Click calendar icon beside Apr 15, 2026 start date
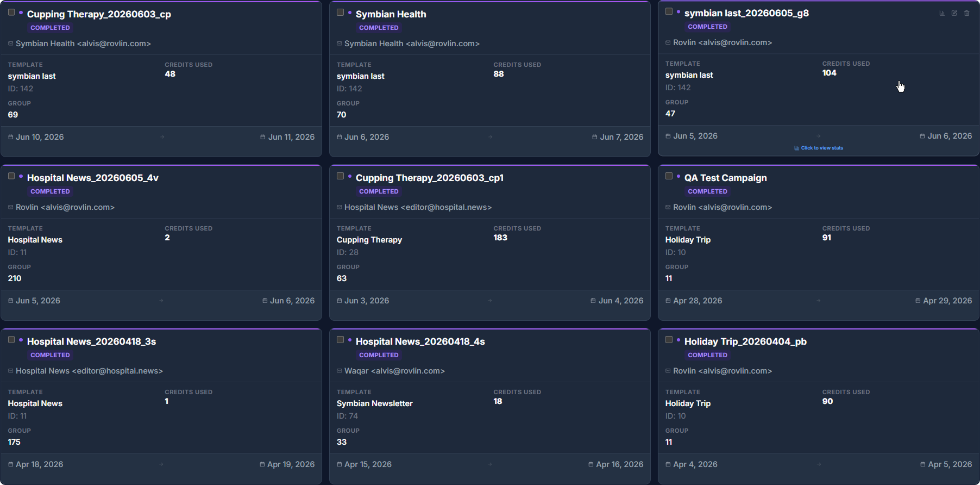This screenshot has height=485, width=980. point(340,464)
